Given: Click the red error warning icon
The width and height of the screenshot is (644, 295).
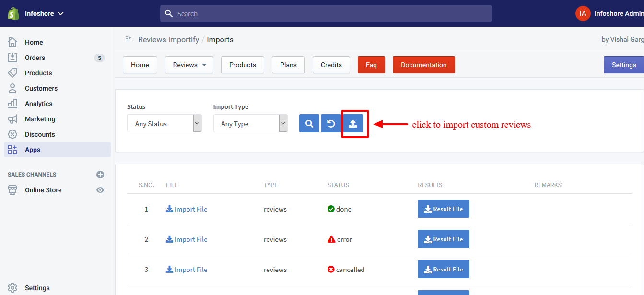Looking at the screenshot, I should click(331, 239).
